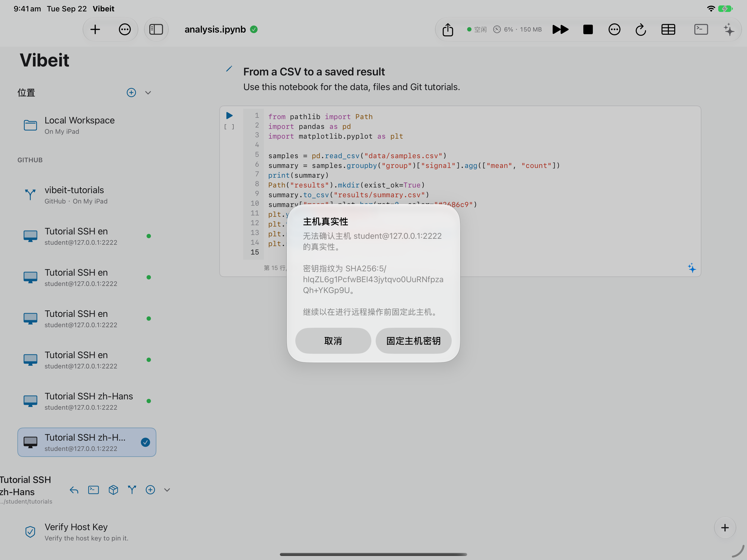Viewport: 747px width, 560px height.
Task: Select the untruncated Tutorial SSH zh-Hans host row
Action: tap(87, 401)
